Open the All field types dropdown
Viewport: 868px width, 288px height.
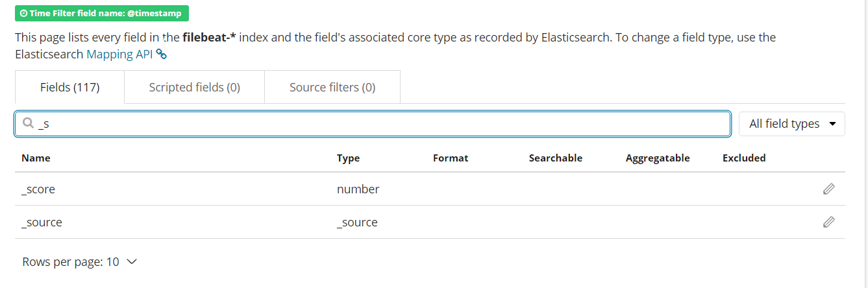pyautogui.click(x=791, y=124)
